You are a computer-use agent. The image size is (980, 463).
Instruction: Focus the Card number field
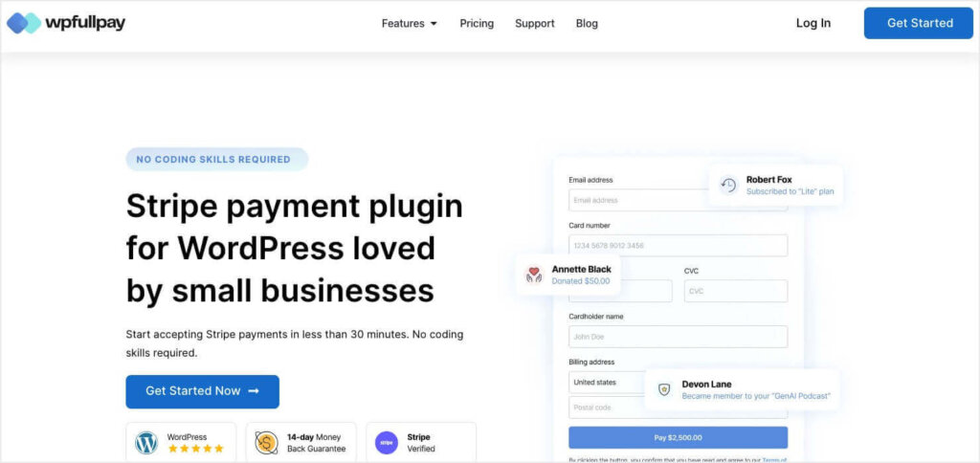click(679, 246)
